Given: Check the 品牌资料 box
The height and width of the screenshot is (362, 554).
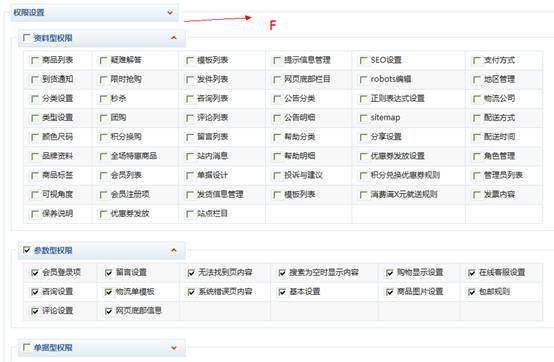Looking at the screenshot, I should coord(35,156).
